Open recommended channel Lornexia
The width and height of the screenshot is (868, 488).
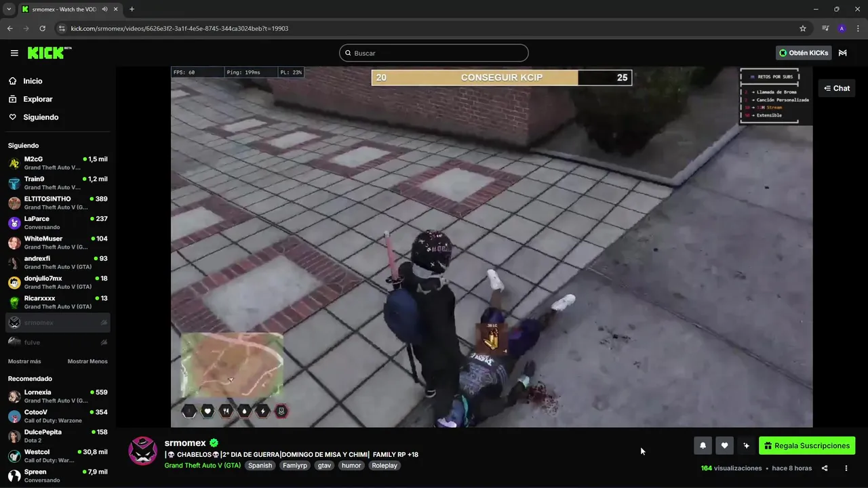[58, 396]
